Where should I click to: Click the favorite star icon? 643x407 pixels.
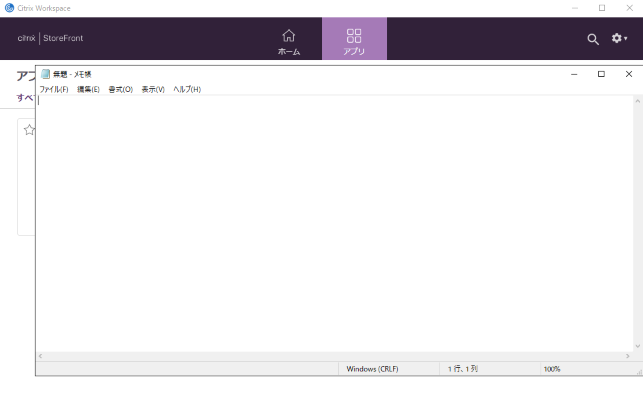[29, 130]
